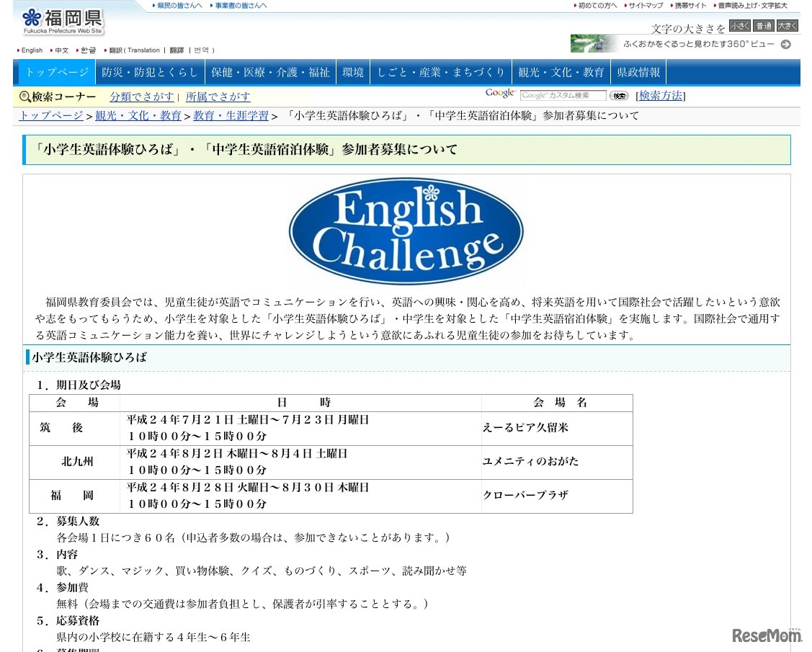Select the 県政情報 navigation tab
Screen dimensions: 812x652
pos(638,71)
